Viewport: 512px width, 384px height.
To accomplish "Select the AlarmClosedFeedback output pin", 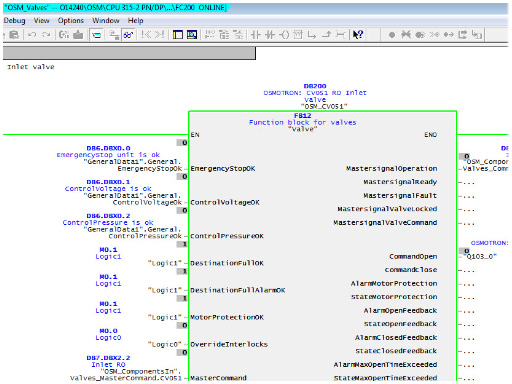I will tap(396, 337).
